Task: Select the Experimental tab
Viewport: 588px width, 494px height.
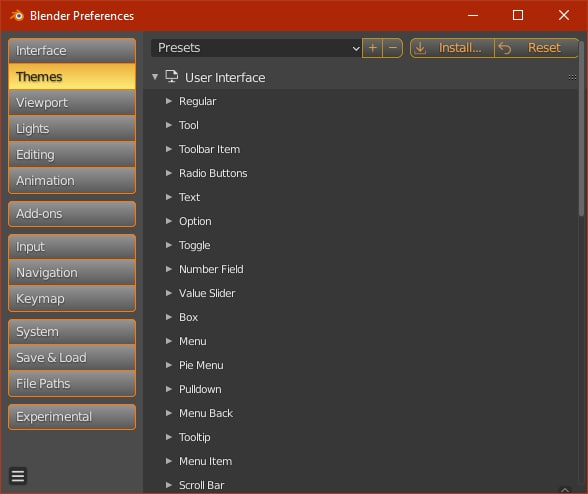Action: 72,417
